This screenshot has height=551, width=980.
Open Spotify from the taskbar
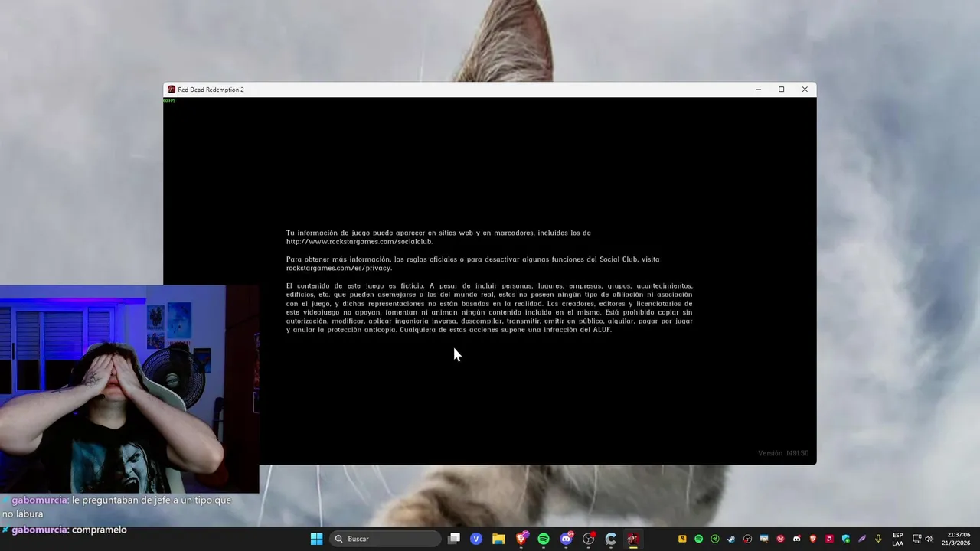(544, 539)
